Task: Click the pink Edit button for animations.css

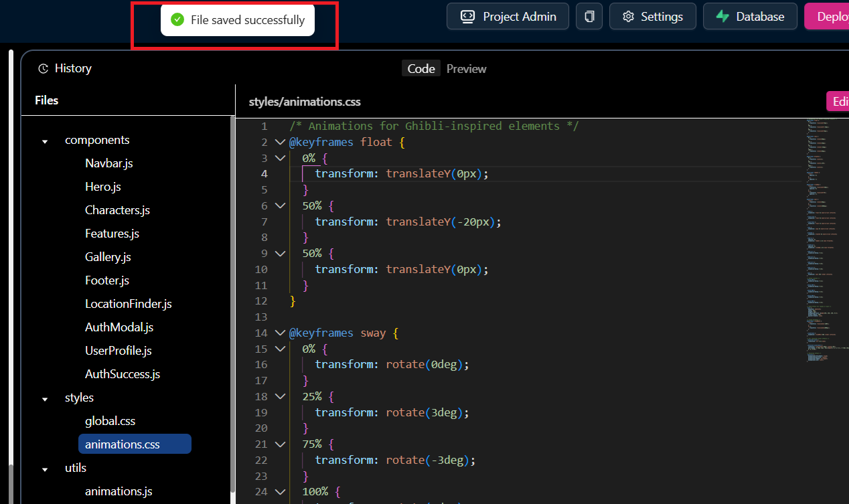Action: click(838, 101)
